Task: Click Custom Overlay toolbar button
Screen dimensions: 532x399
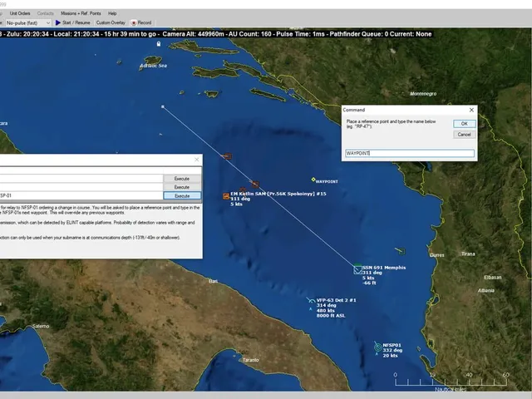Action: point(111,22)
